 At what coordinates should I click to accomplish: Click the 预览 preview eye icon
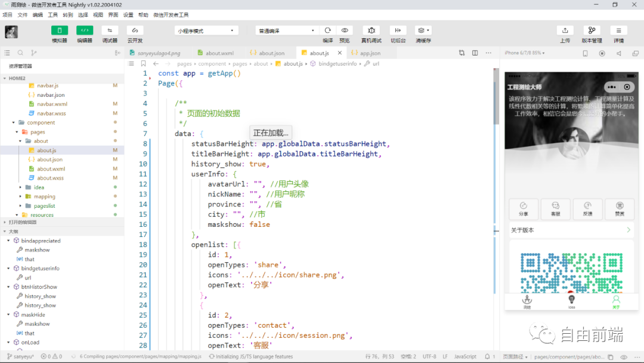click(344, 30)
